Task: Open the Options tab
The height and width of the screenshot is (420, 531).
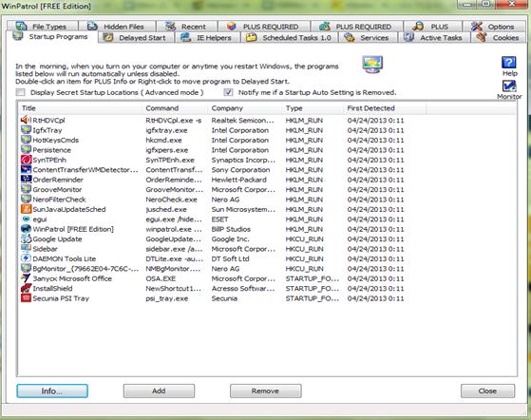Action: click(x=494, y=26)
